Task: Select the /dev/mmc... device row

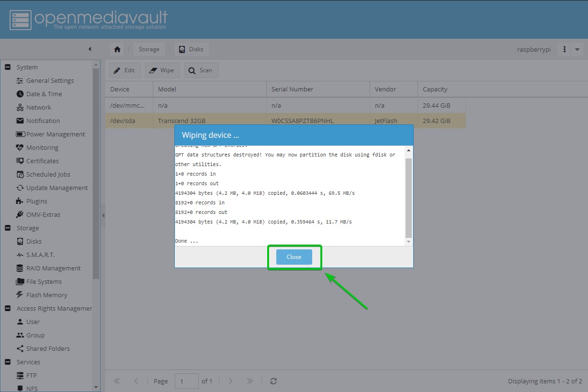Action: point(286,105)
